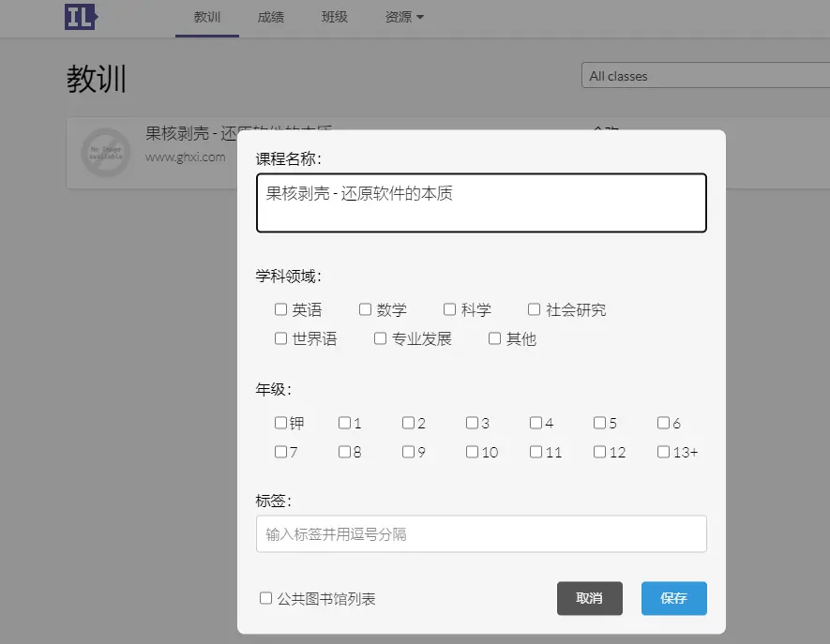Tick grade 3 checkbox
This screenshot has width=830, height=644.
pos(472,422)
